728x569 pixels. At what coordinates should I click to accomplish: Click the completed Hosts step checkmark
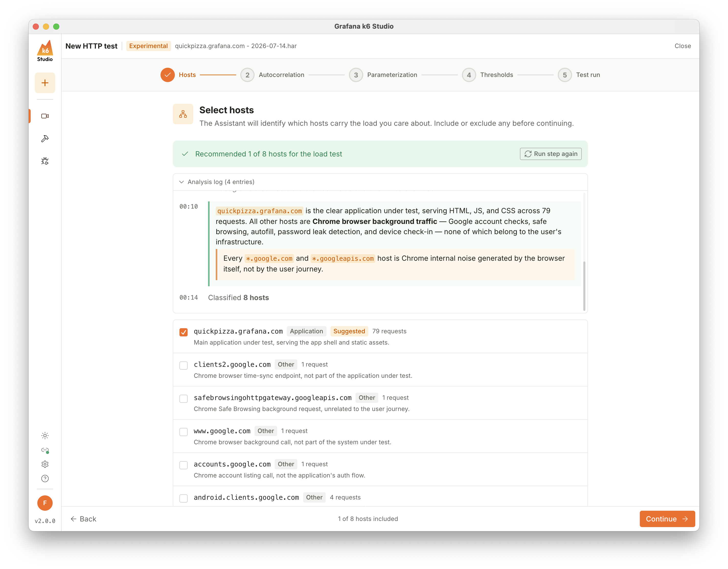click(x=167, y=75)
